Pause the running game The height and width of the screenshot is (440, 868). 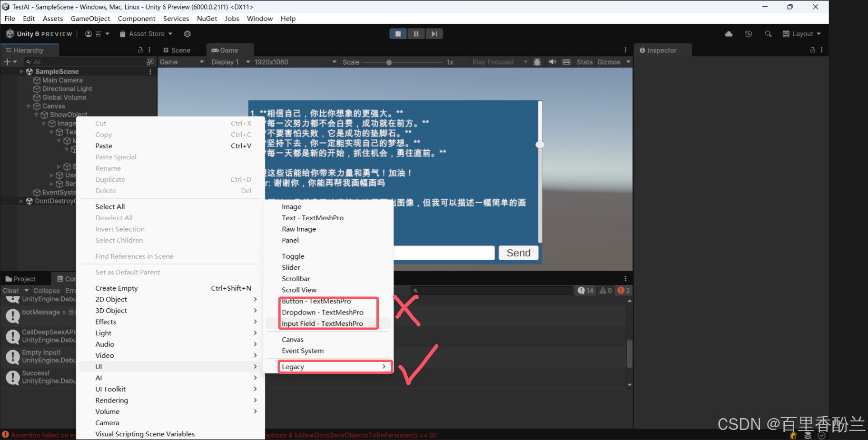click(x=416, y=34)
